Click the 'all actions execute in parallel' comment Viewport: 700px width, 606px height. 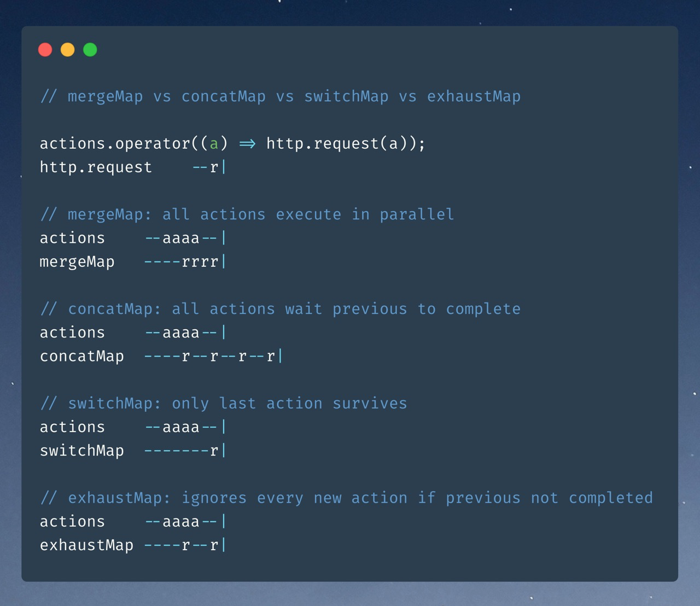click(x=246, y=214)
